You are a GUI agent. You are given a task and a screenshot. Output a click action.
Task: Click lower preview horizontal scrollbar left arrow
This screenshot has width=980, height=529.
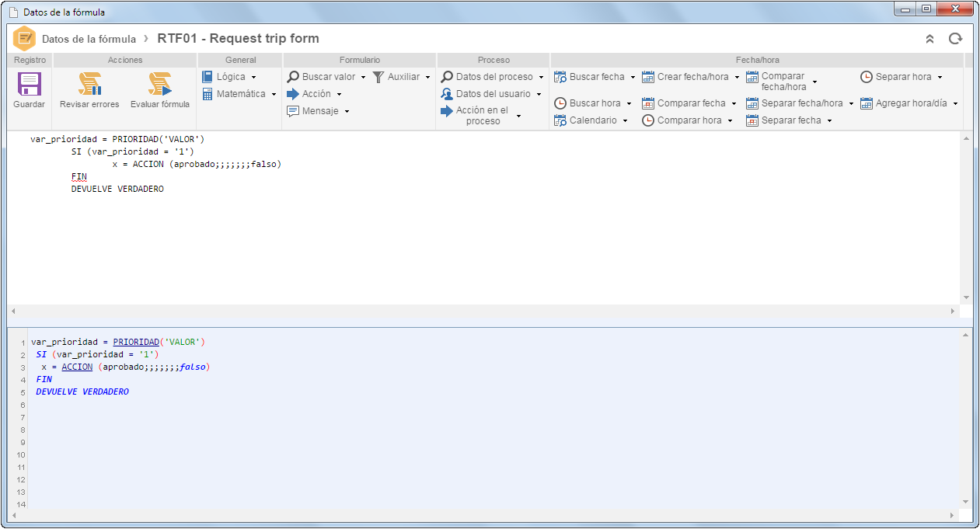coord(14,516)
